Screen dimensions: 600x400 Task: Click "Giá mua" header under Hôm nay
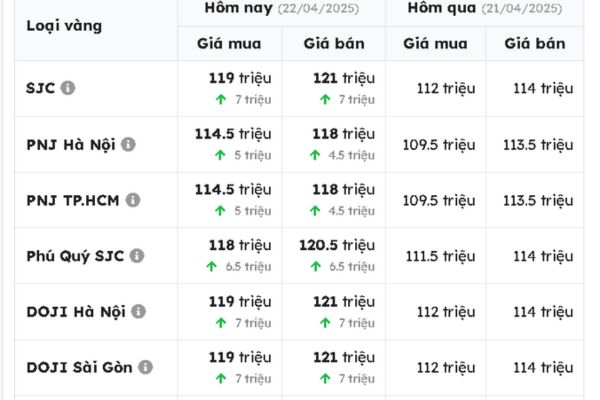tap(229, 43)
